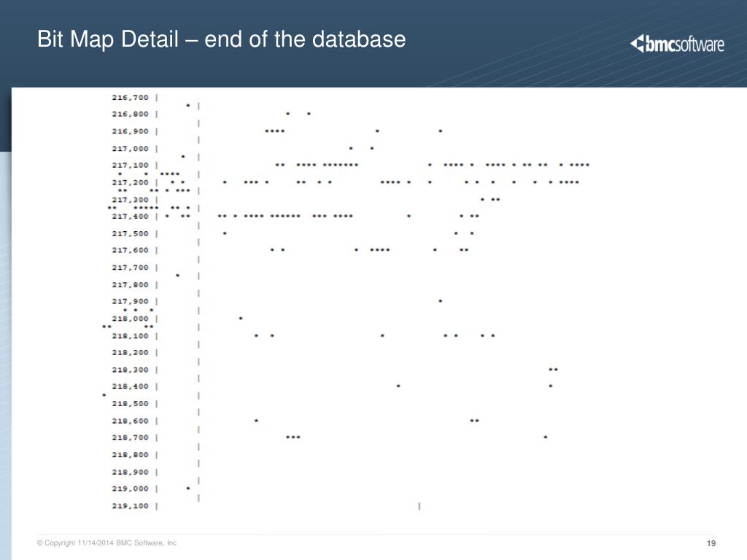Click the slide number 19
This screenshot has height=560, width=747.
point(711,543)
